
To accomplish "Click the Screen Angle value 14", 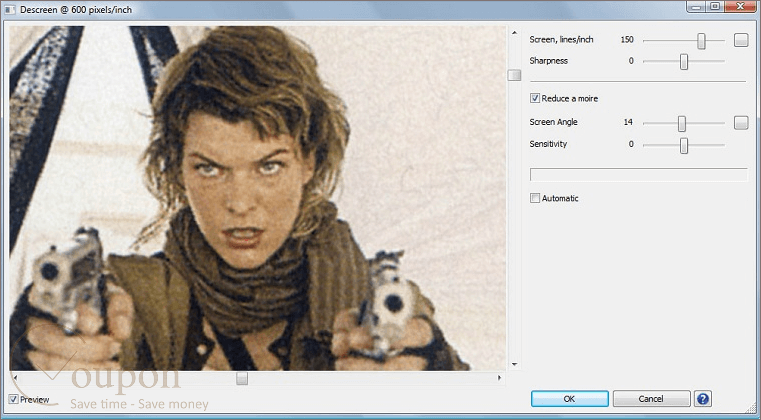I will tap(628, 122).
